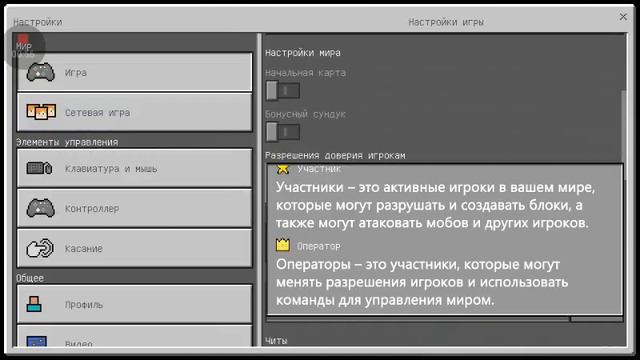Viewport: 640px width, 360px height.
Task: Click the Читы section label
Action: point(276,340)
